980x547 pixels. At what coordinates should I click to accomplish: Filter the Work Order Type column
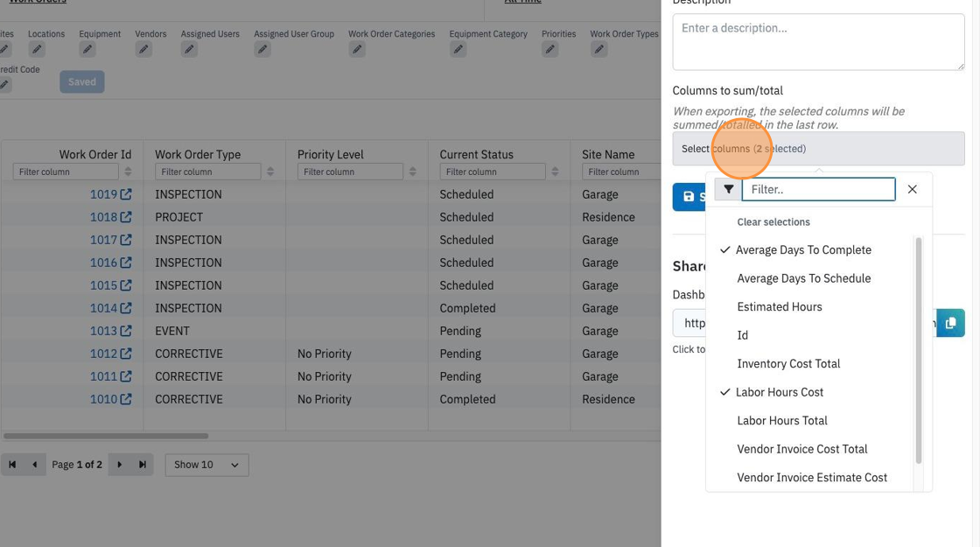pos(208,172)
